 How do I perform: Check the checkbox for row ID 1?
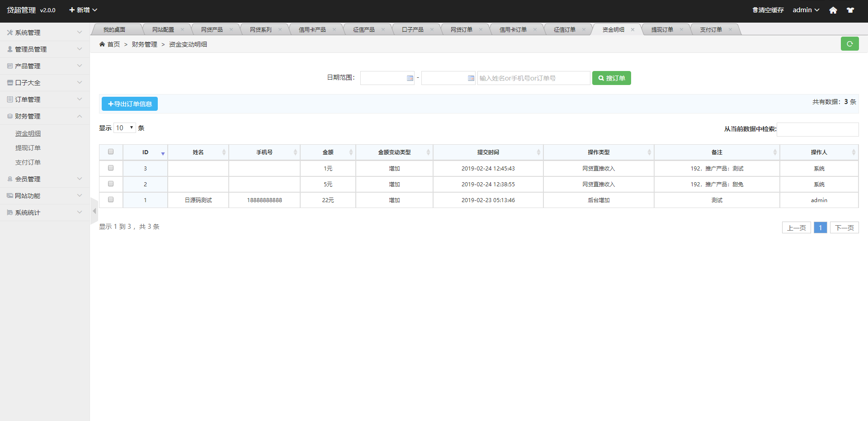pos(111,200)
